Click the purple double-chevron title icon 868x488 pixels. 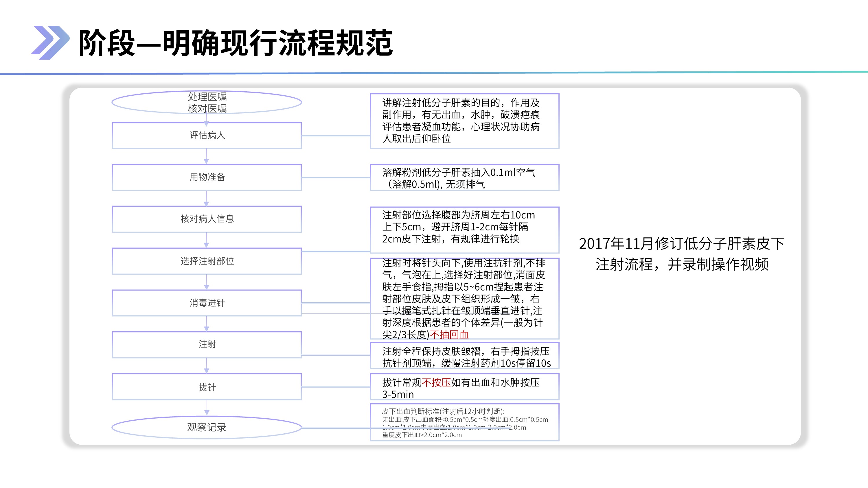coord(50,43)
